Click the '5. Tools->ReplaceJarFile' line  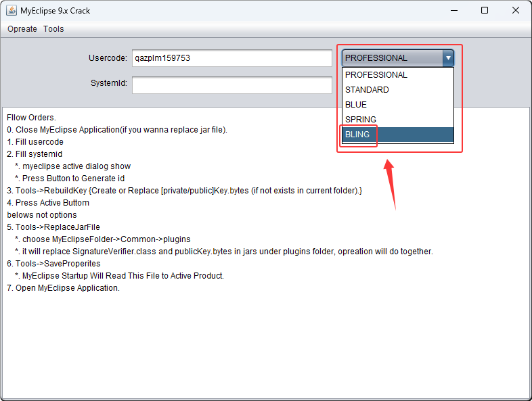coord(53,227)
